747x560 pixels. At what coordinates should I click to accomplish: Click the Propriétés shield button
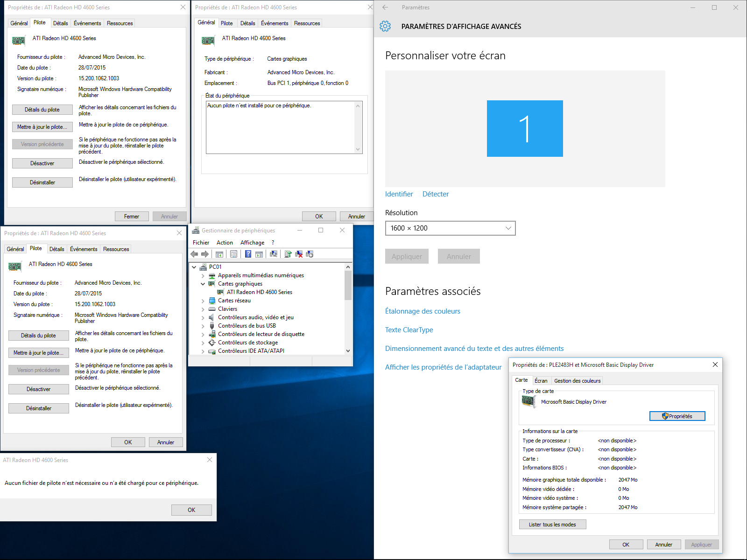tap(677, 416)
